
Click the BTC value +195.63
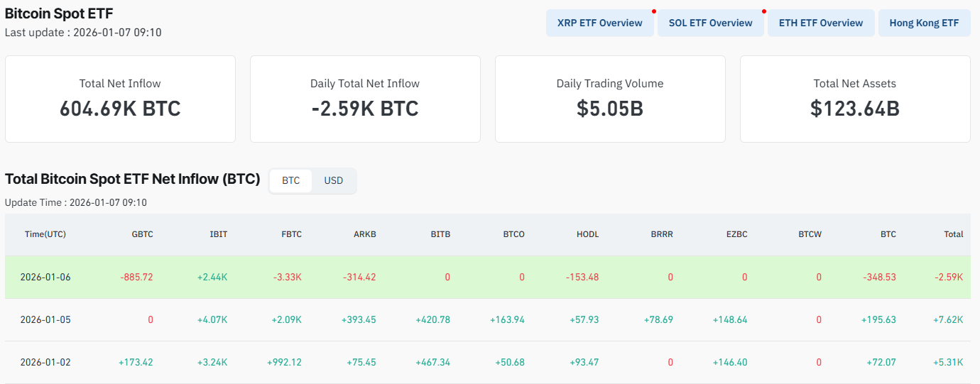click(878, 319)
